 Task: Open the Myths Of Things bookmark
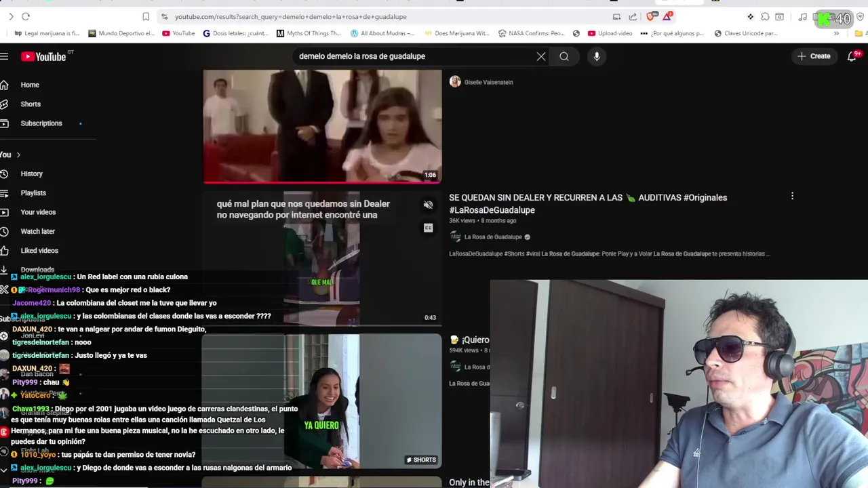point(309,33)
